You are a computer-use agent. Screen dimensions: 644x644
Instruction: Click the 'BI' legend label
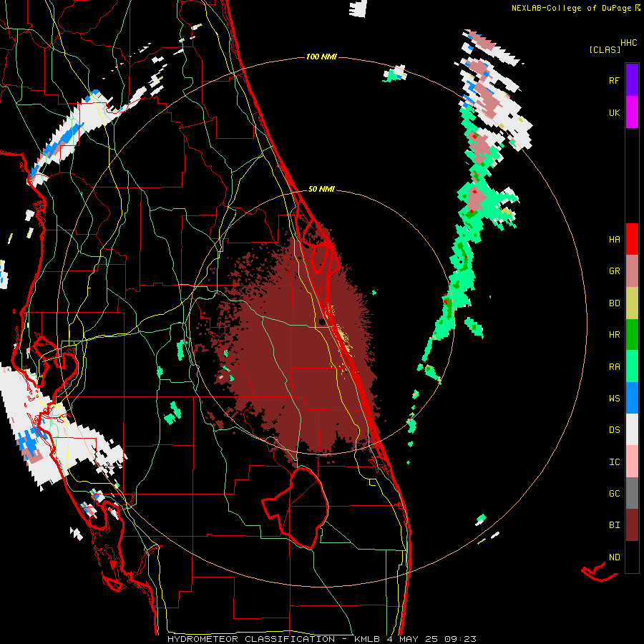point(614,525)
